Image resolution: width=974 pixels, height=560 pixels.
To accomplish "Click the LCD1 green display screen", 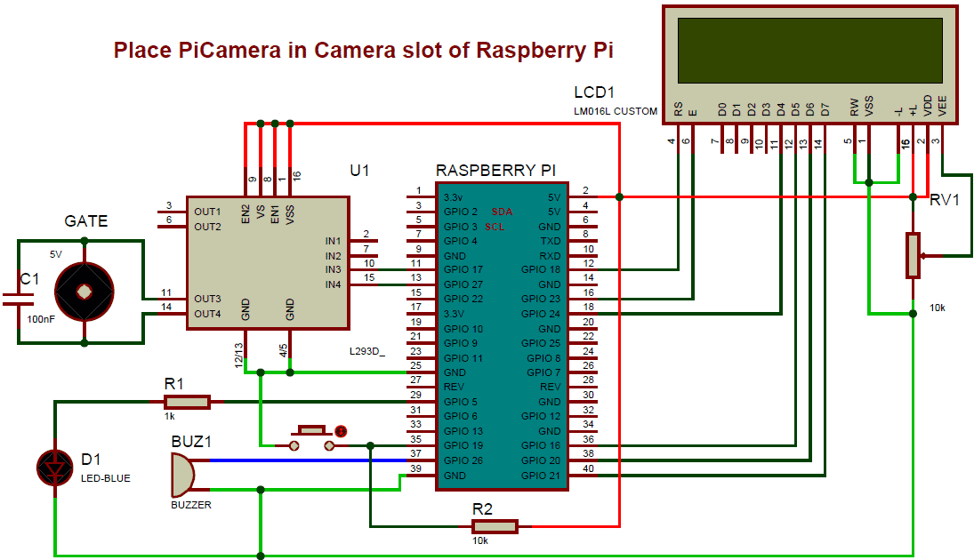I will click(x=810, y=51).
